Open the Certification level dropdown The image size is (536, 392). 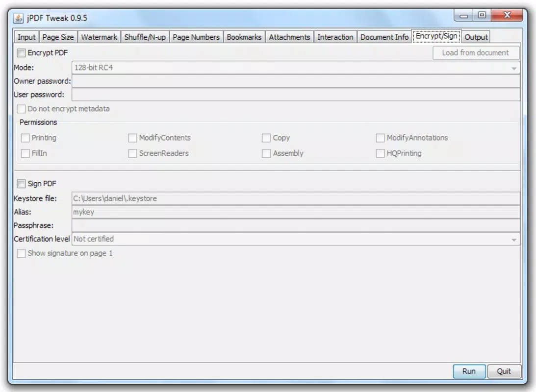point(296,239)
